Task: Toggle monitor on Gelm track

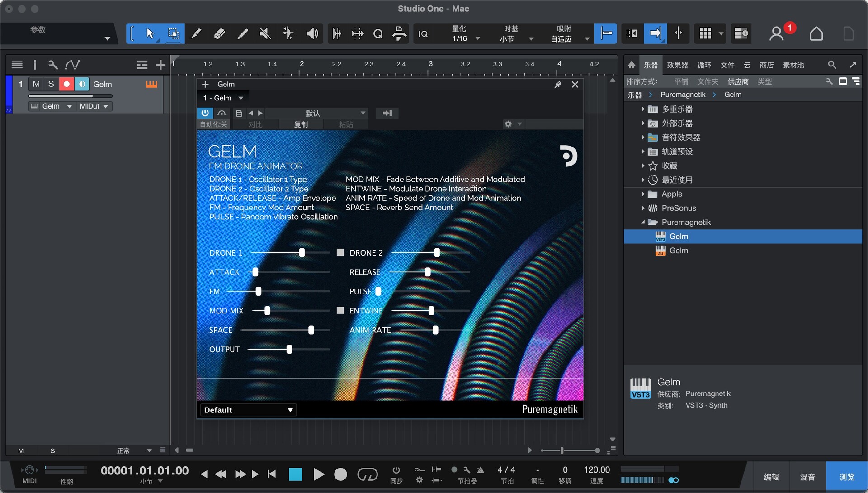Action: [x=82, y=84]
